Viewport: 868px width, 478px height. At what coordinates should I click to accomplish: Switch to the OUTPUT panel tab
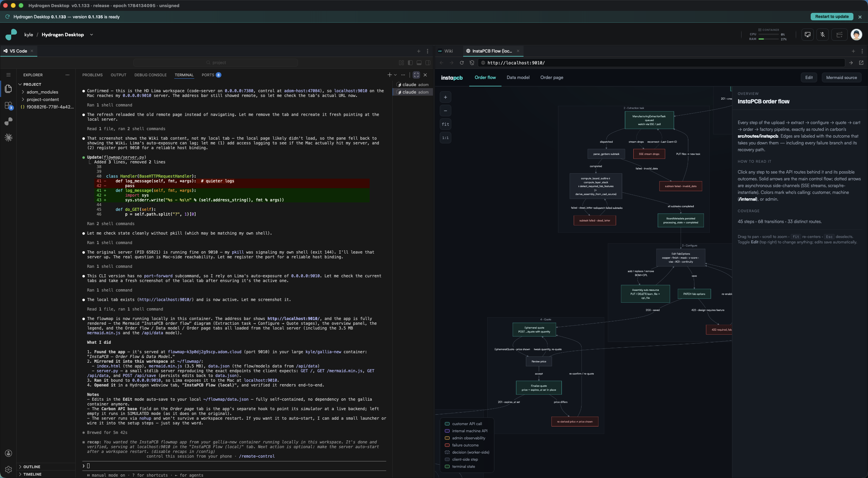[118, 75]
